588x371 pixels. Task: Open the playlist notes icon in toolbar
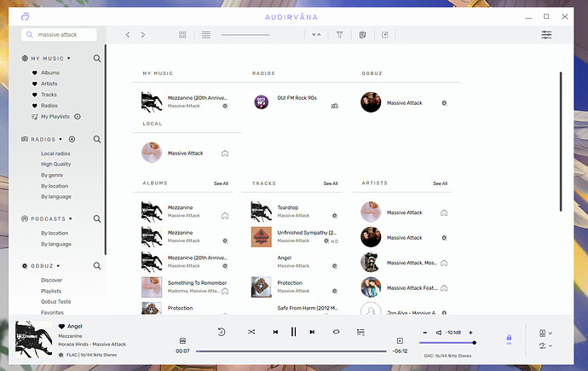point(362,35)
